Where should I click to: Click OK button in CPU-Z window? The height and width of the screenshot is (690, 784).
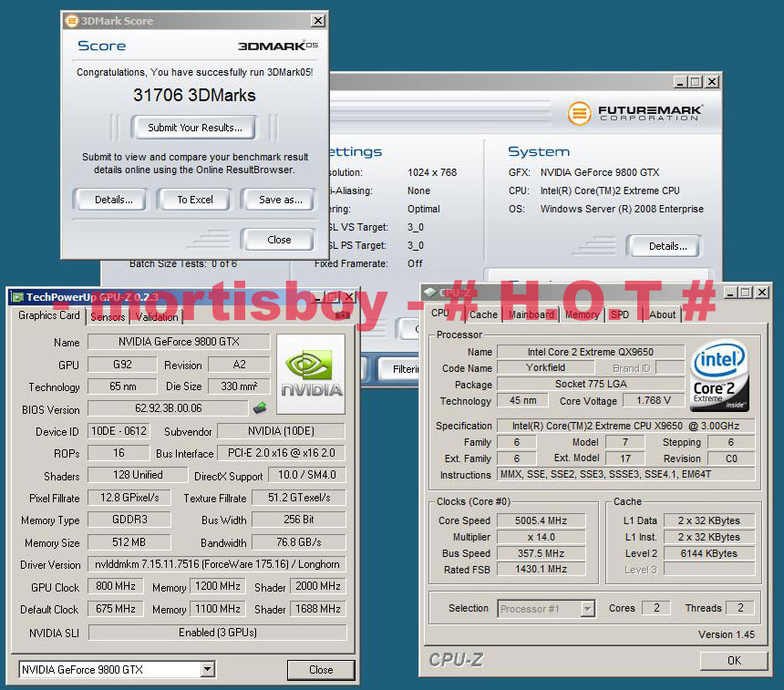[x=734, y=661]
